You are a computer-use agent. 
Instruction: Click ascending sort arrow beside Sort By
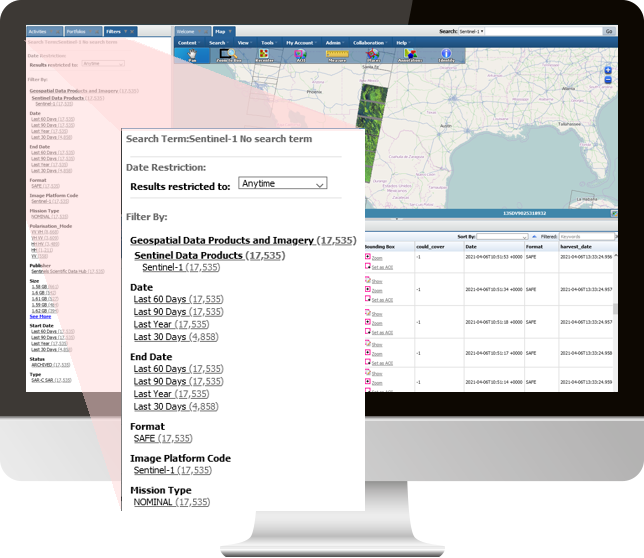click(534, 237)
